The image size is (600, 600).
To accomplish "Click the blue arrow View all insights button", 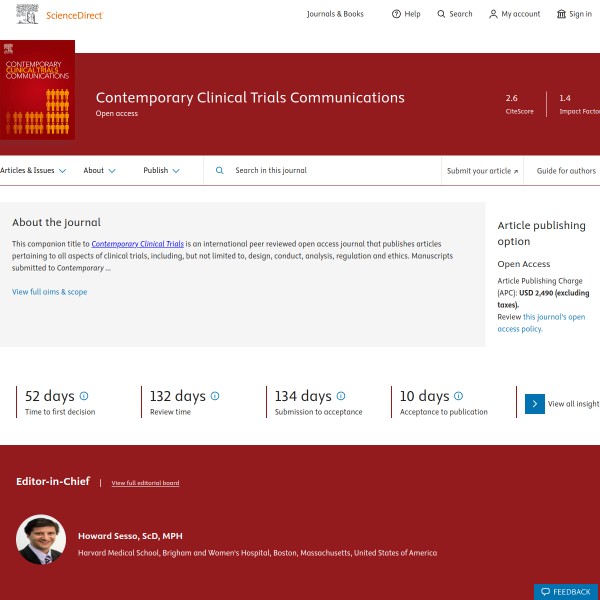I will pos(535,404).
